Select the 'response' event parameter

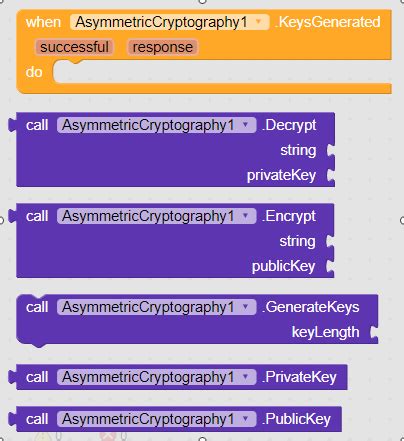[163, 47]
